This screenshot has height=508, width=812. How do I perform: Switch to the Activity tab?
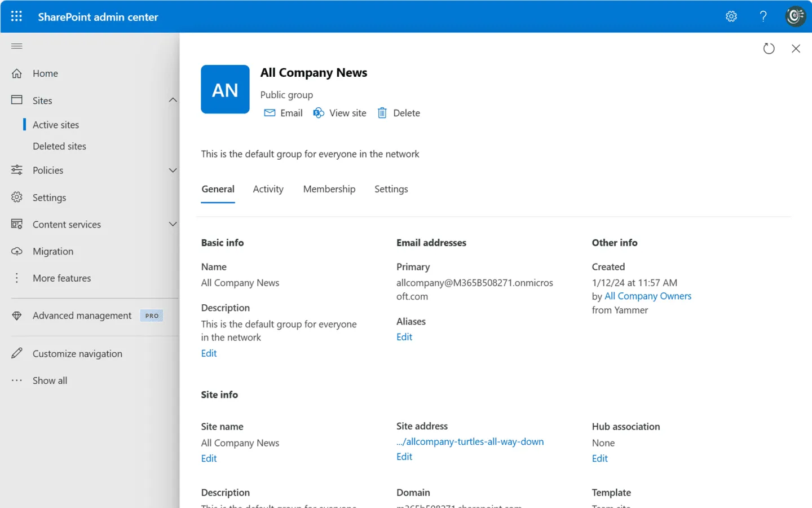point(268,189)
